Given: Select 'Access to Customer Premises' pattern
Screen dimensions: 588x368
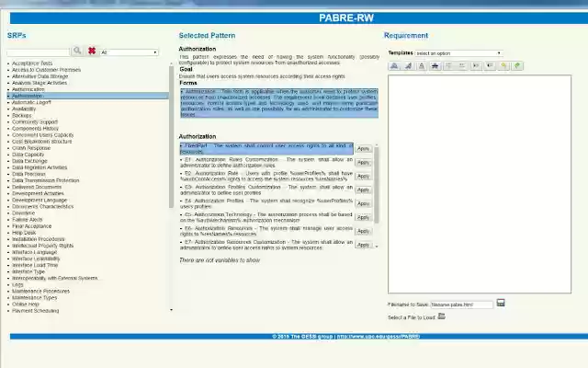Looking at the screenshot, I should tap(46, 70).
